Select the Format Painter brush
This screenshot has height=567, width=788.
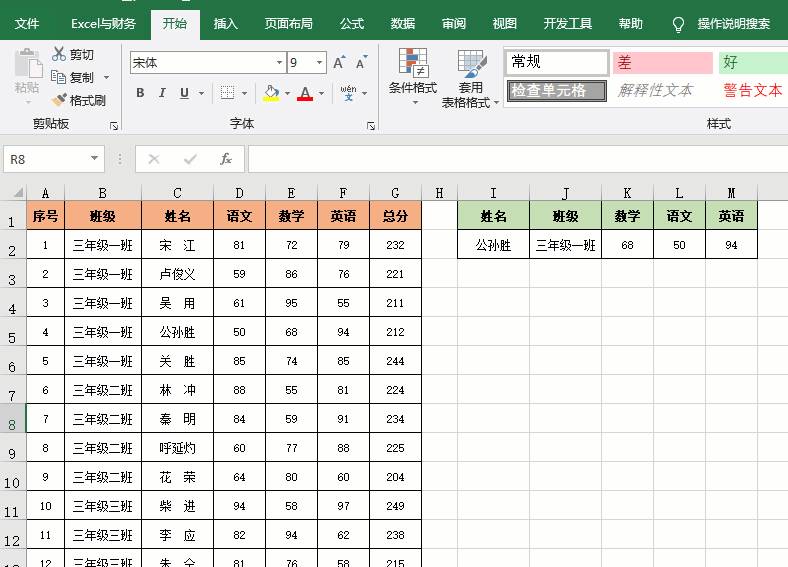pyautogui.click(x=59, y=100)
